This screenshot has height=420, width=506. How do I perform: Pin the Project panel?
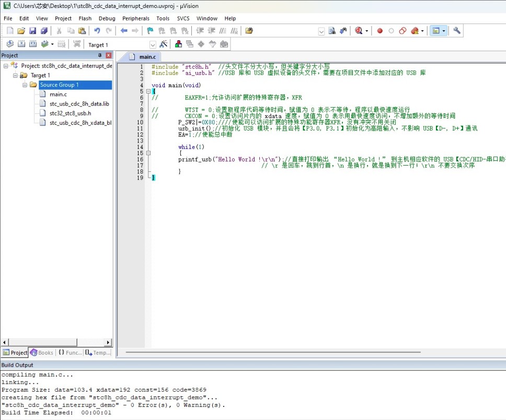coord(100,55)
